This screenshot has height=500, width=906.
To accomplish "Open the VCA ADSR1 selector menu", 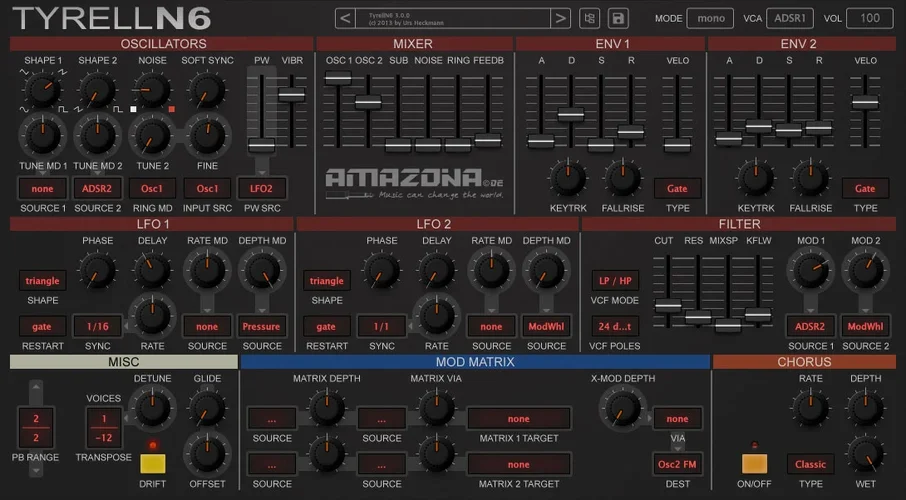I will (x=789, y=18).
